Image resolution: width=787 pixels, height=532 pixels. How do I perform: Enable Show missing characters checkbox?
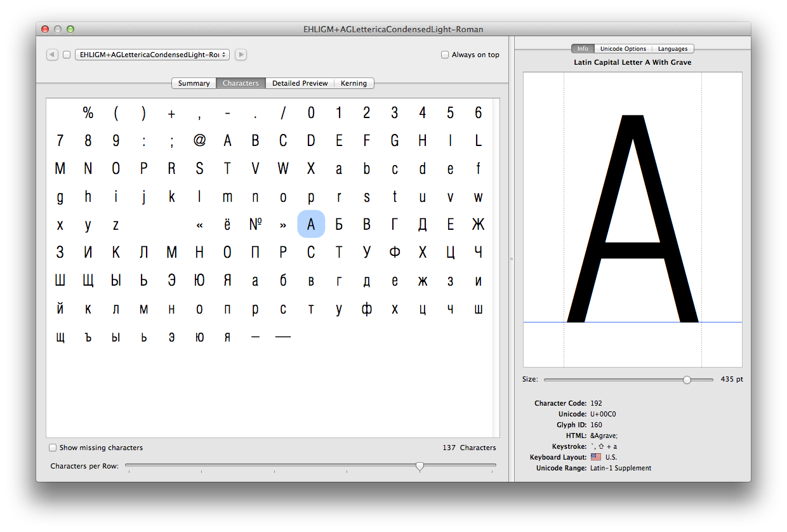(x=53, y=448)
